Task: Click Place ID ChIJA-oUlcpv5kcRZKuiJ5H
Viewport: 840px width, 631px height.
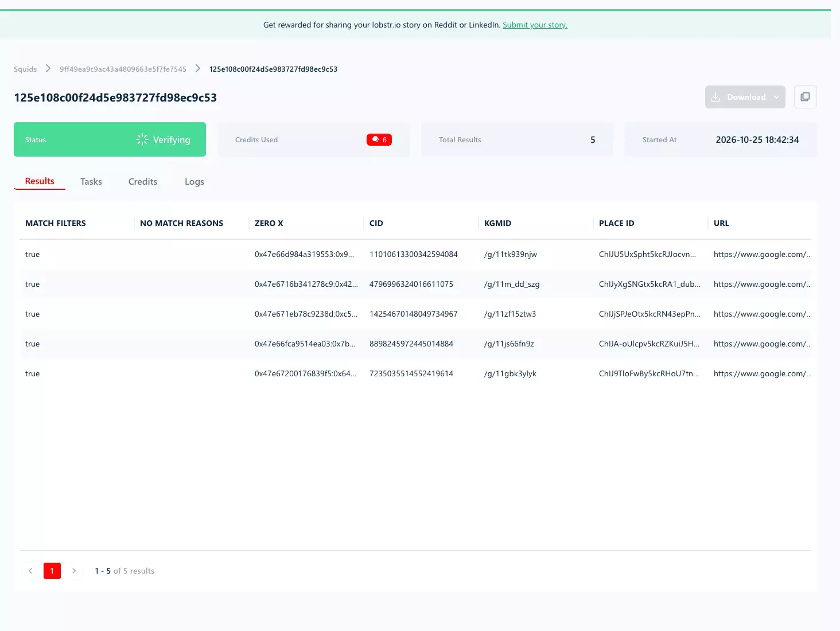Action: [650, 344]
